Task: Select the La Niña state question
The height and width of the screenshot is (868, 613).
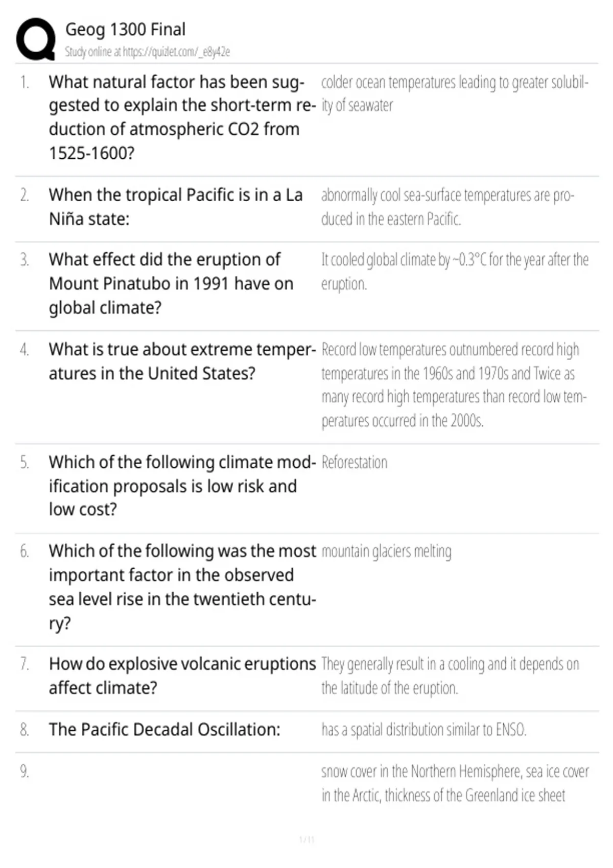Action: click(176, 207)
